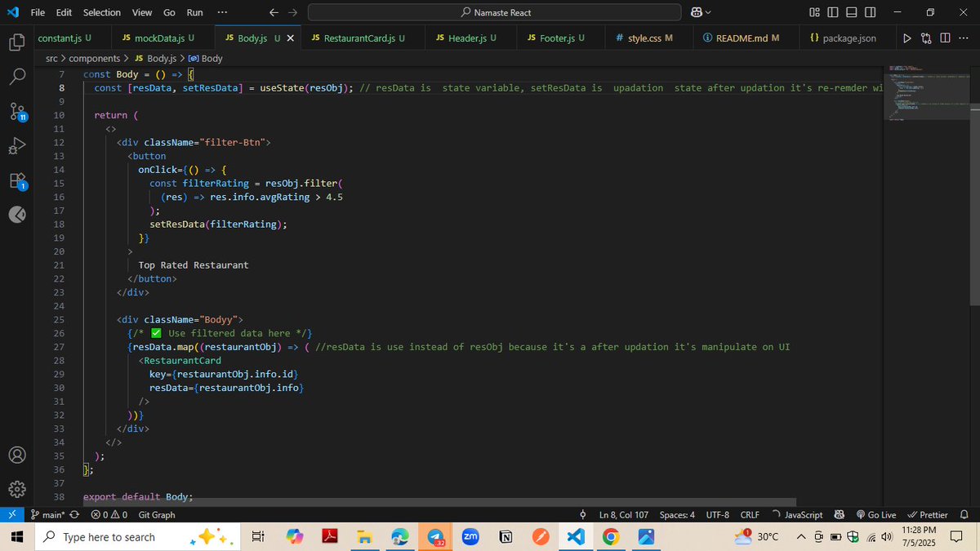Change indentation via Spaces: 4
The image size is (980, 551).
click(677, 515)
